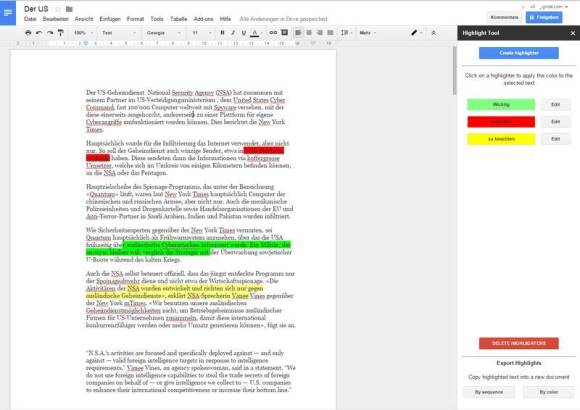Open the Datei menu
Viewport: 580px width, 410px height.
30,19
